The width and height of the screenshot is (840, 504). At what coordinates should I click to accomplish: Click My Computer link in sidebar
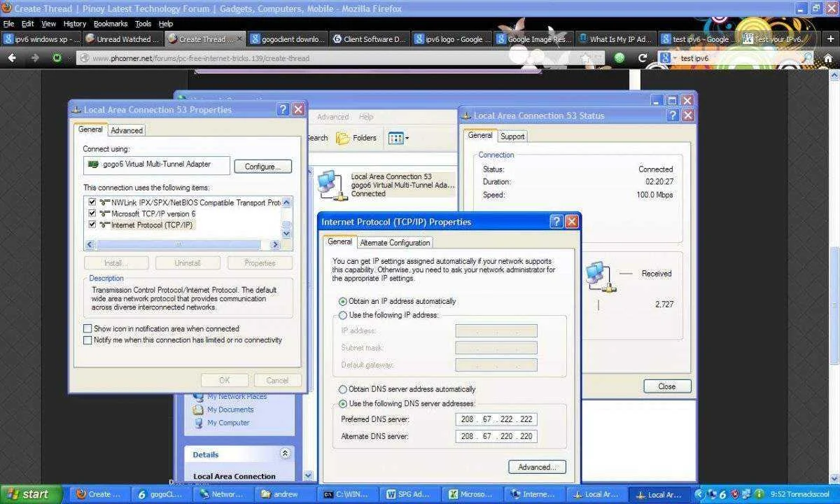(228, 422)
